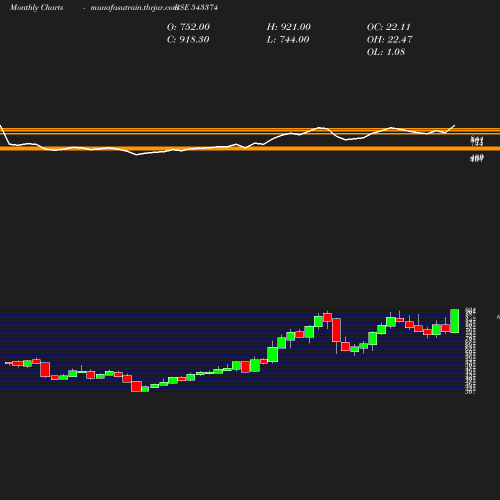Viewport: 500px width, 500px height.
Task: Click the "Monthly Charts" title text
Action: (x=36, y=8)
